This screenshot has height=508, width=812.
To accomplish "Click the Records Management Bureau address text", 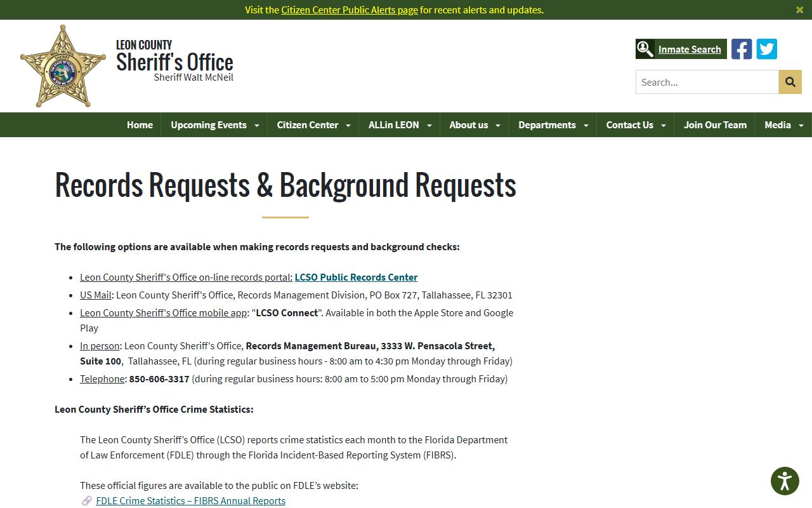I will pos(287,353).
